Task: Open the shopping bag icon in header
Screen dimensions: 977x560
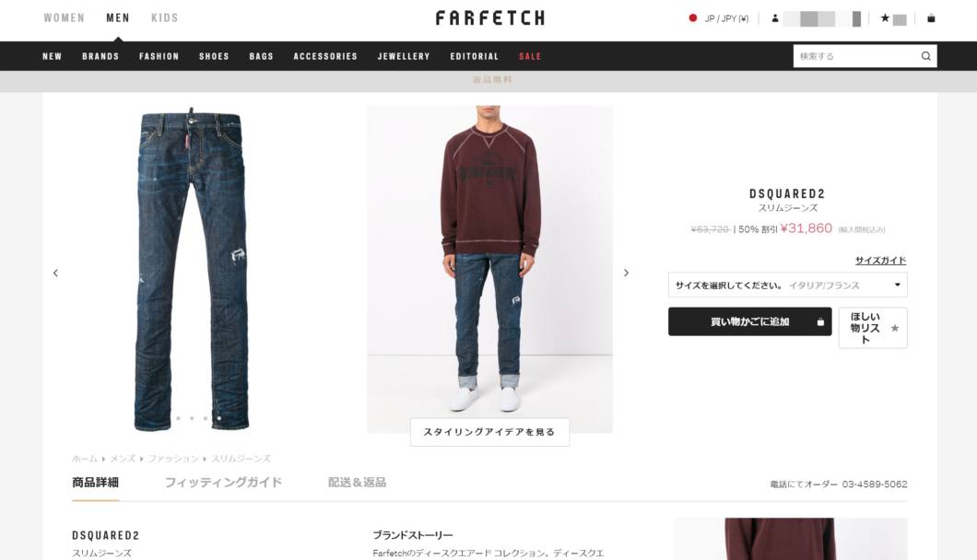Action: click(931, 18)
